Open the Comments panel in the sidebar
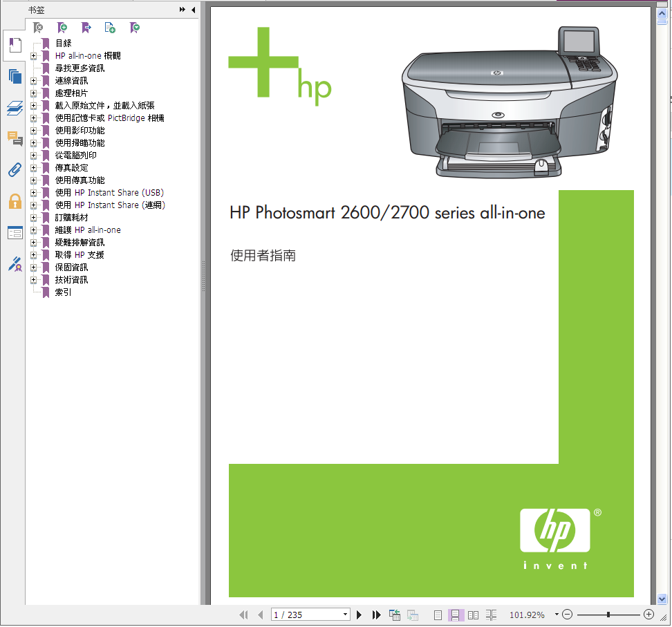Viewport: 672px width, 627px height. [15, 139]
